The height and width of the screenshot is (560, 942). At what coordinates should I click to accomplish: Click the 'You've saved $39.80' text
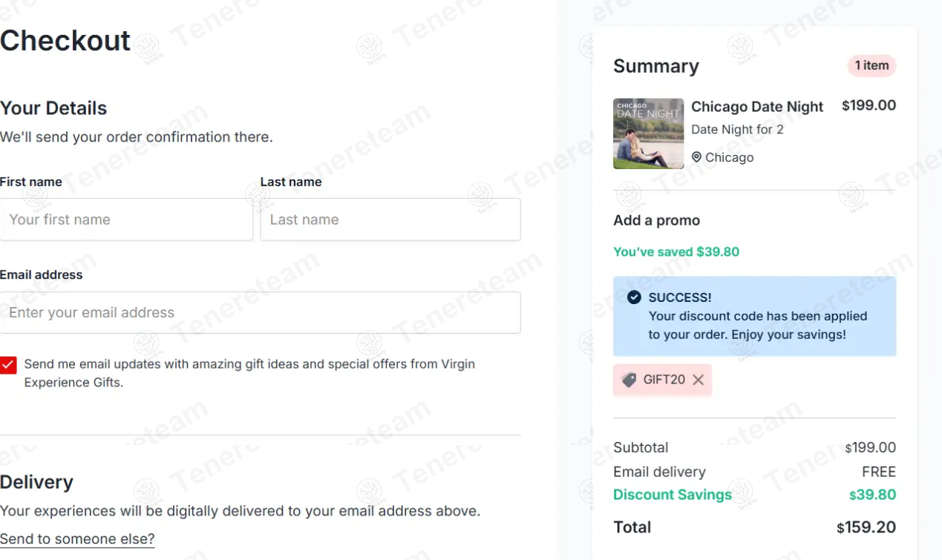click(x=676, y=251)
